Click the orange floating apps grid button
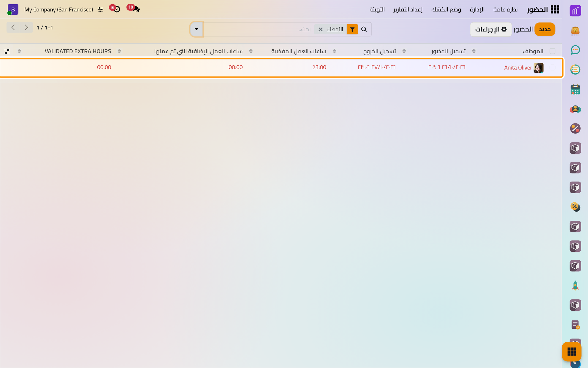 point(571,351)
